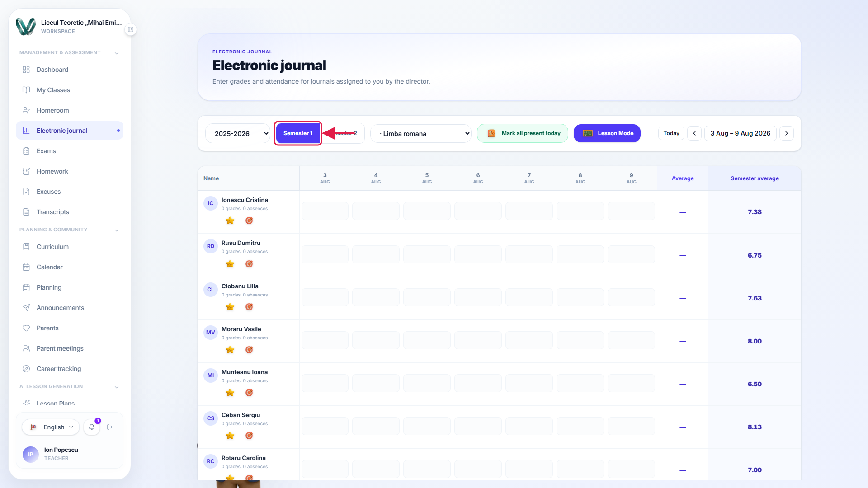Image resolution: width=868 pixels, height=488 pixels.
Task: Go to next week arrow
Action: click(787, 133)
